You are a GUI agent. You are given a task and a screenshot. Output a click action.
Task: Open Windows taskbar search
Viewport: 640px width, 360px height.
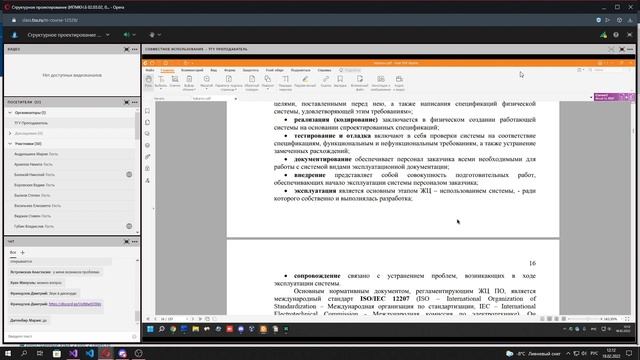click(x=24, y=353)
